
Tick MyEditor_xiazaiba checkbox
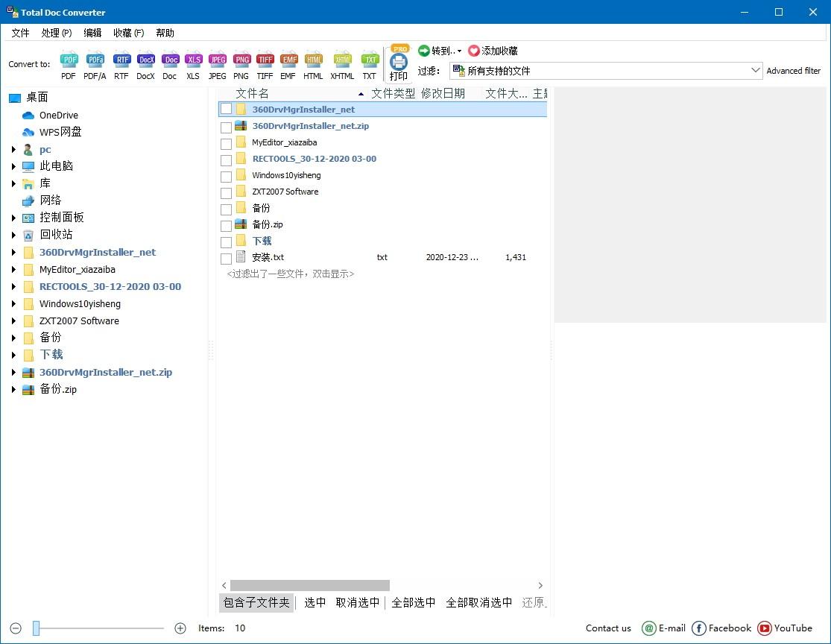[227, 144]
